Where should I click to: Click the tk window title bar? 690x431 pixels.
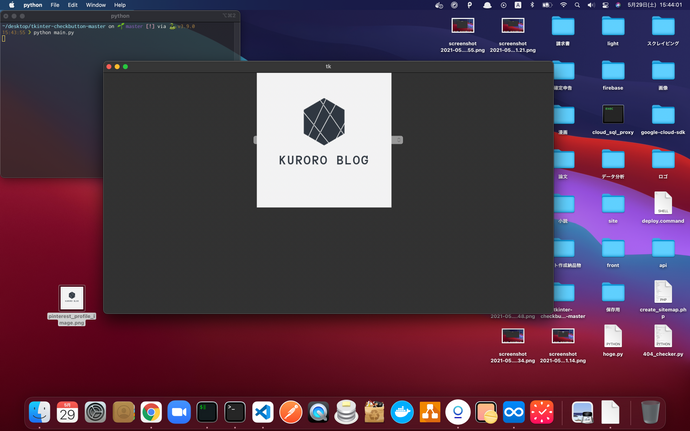click(x=328, y=66)
